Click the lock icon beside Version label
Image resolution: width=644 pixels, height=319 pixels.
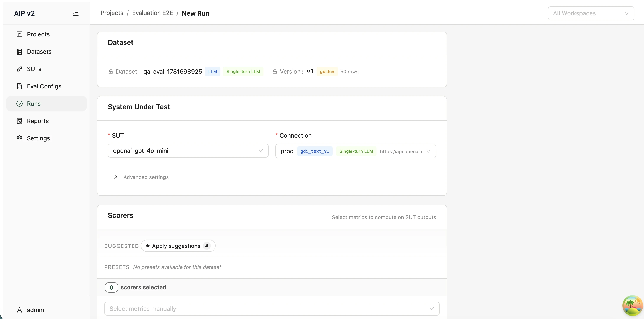click(275, 72)
